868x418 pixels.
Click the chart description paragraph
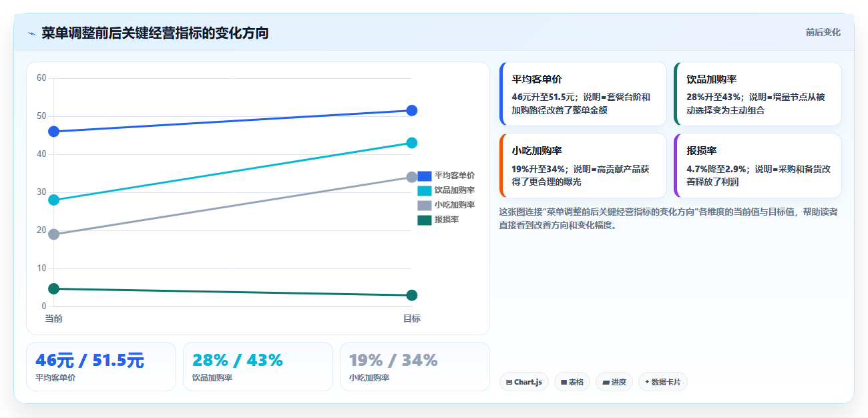669,218
